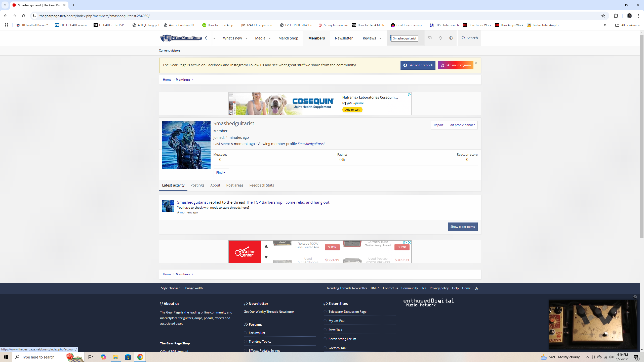Viewport: 644px width, 362px height.
Task: Click the Like on Instagram button
Action: pos(455,65)
